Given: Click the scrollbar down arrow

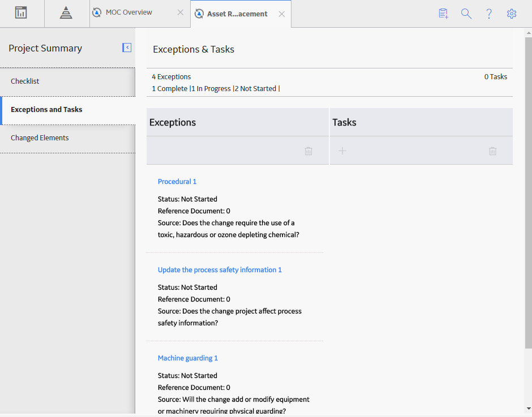Looking at the screenshot, I should (x=528, y=409).
